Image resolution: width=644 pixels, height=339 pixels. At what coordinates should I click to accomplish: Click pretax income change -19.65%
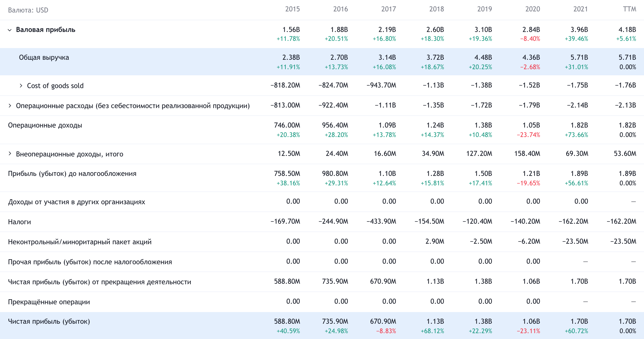528,183
